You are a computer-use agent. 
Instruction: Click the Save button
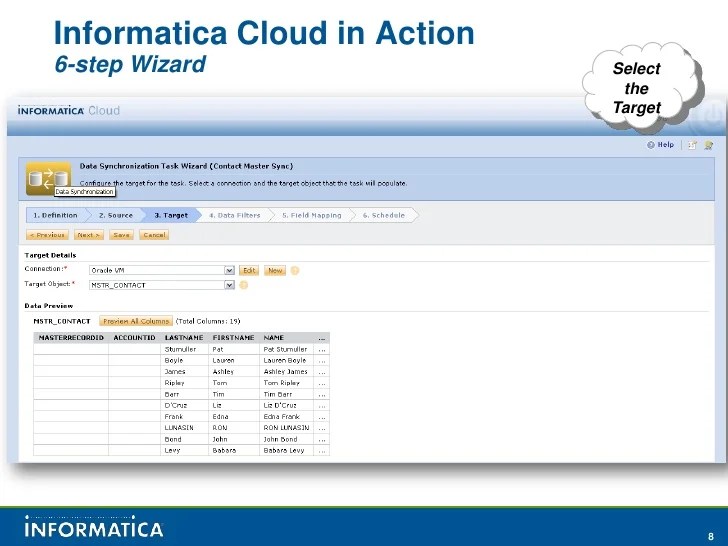122,235
